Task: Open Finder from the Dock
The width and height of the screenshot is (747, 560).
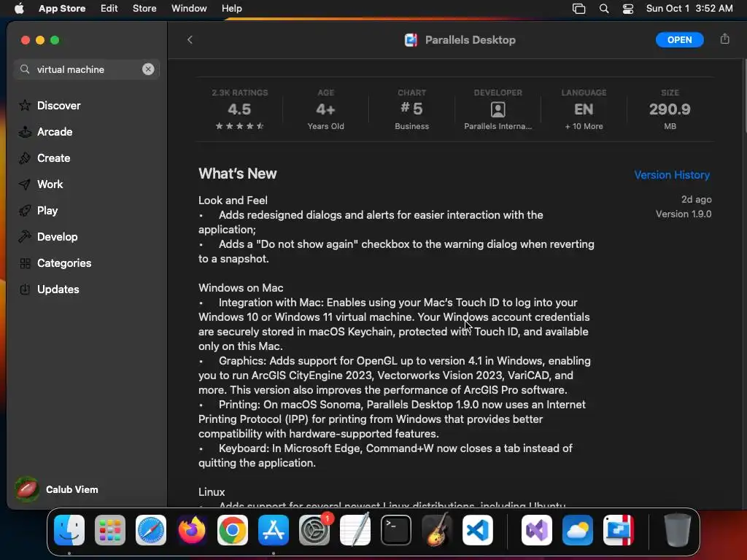Action: [x=69, y=530]
